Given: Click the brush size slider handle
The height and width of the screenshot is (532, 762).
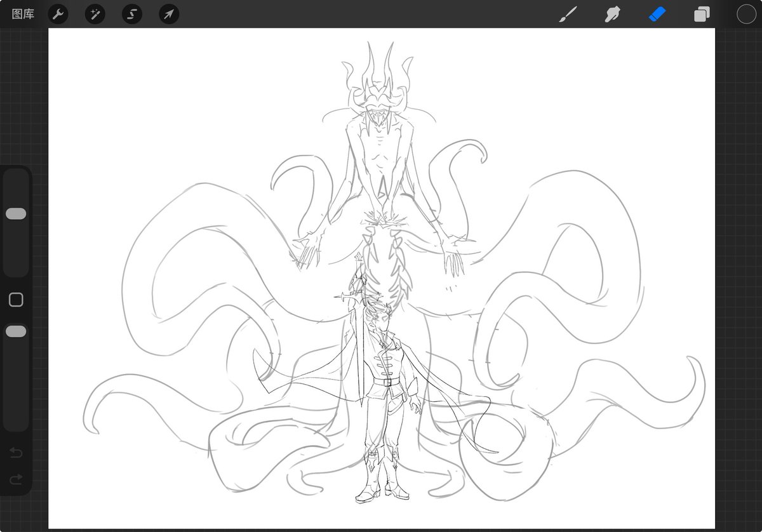Looking at the screenshot, I should [x=16, y=214].
